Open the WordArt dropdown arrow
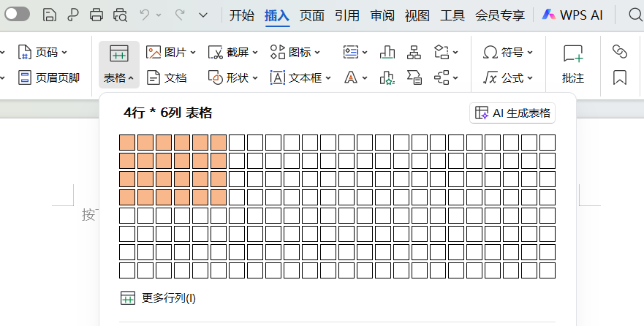 [365, 77]
